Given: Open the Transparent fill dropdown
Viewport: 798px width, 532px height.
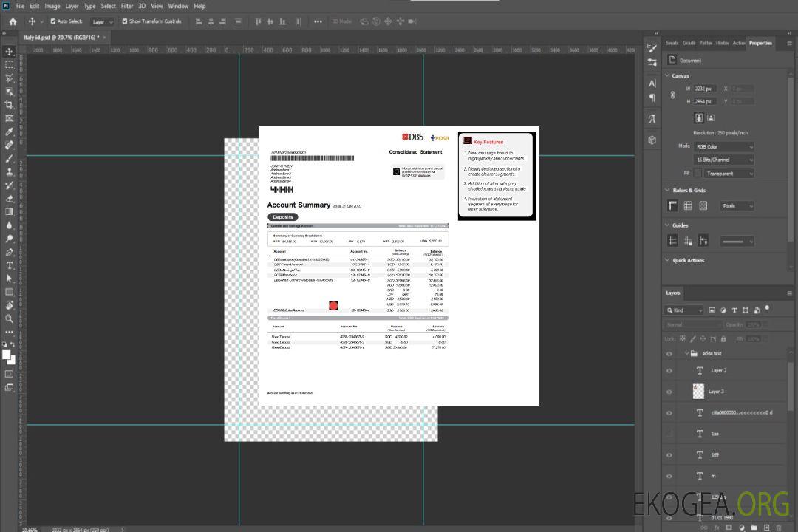Looking at the screenshot, I should pos(729,174).
